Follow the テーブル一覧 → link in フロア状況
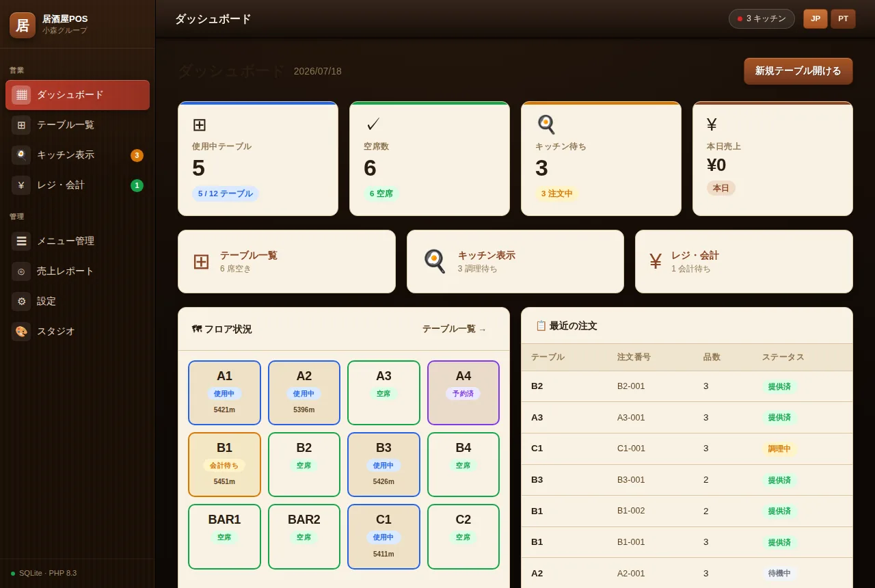The image size is (875, 588). point(455,329)
